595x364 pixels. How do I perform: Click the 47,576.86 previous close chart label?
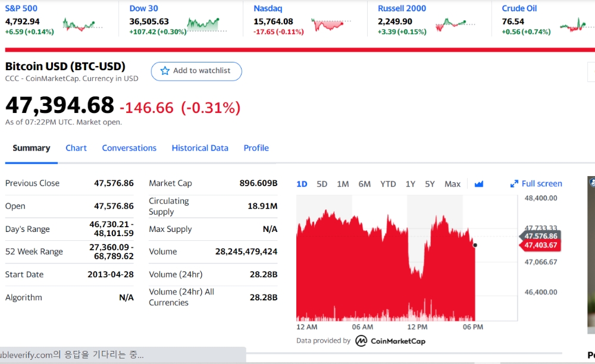click(540, 236)
